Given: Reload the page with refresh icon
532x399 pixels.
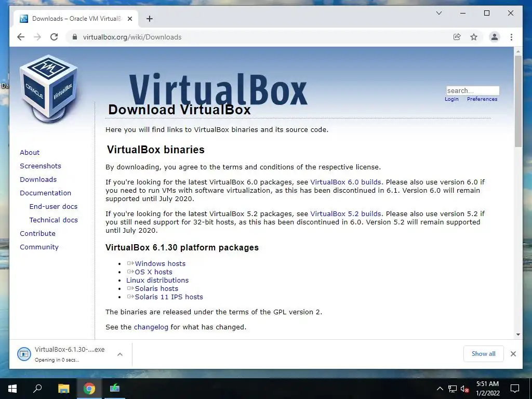Looking at the screenshot, I should point(54,37).
